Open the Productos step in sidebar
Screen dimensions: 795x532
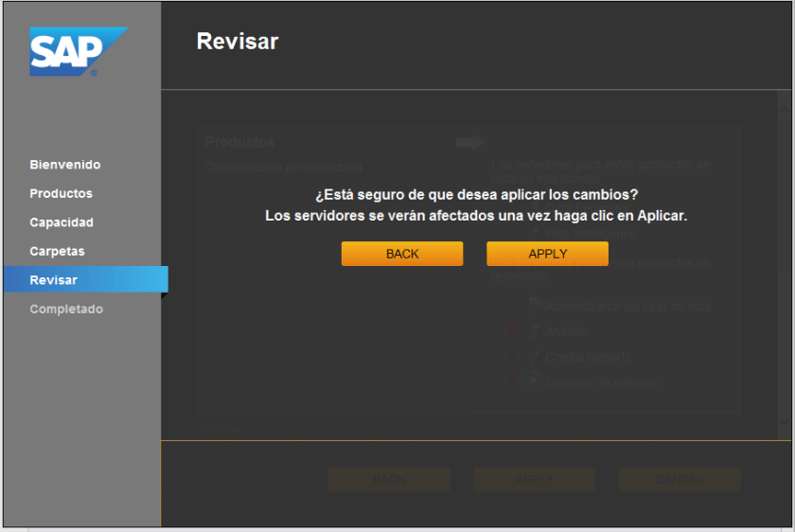point(61,193)
